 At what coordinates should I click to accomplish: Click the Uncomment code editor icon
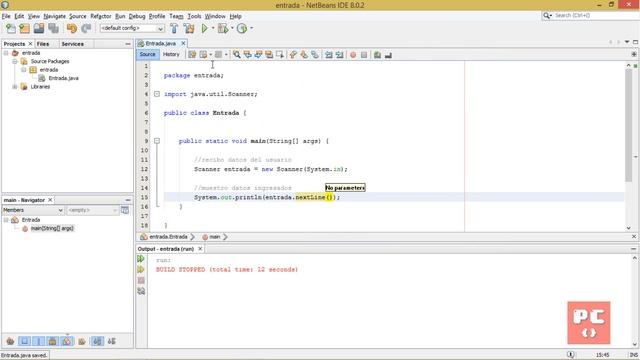[x=388, y=55]
